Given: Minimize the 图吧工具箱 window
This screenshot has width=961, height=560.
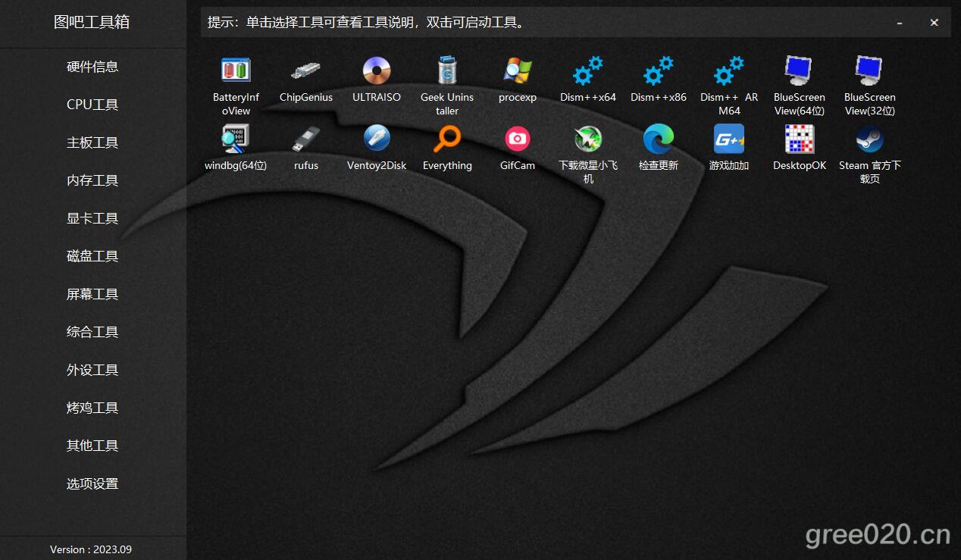Looking at the screenshot, I should pos(900,23).
